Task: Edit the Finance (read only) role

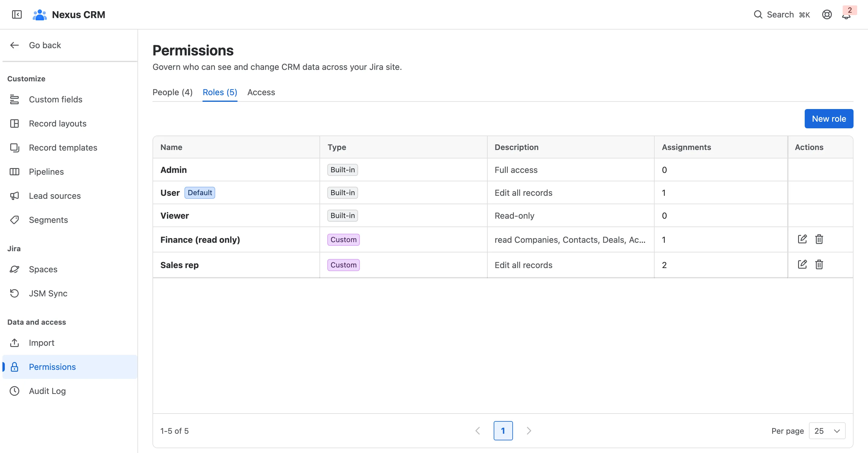Action: coord(802,239)
